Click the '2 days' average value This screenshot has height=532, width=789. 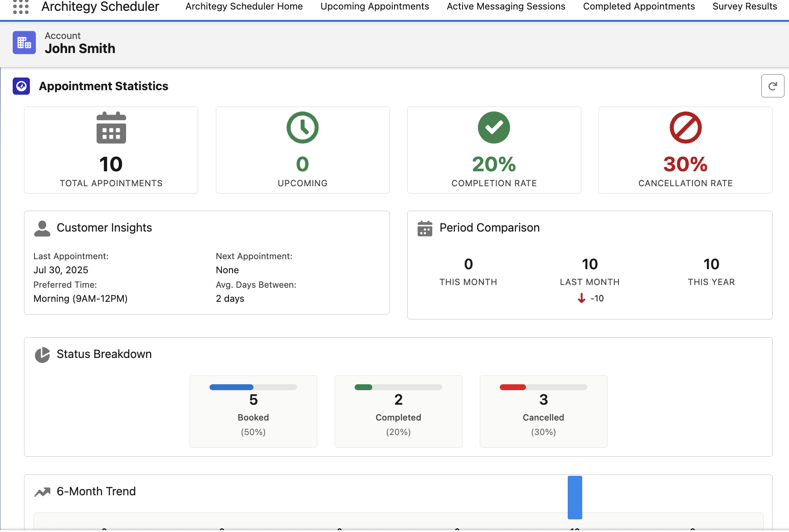pos(230,299)
